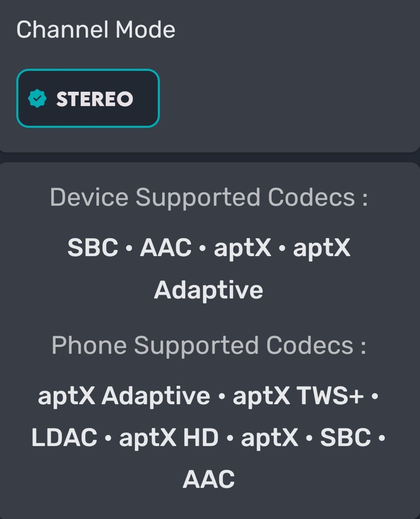Tap SBC in the phone codecs list
This screenshot has height=519, width=420.
[345, 438]
